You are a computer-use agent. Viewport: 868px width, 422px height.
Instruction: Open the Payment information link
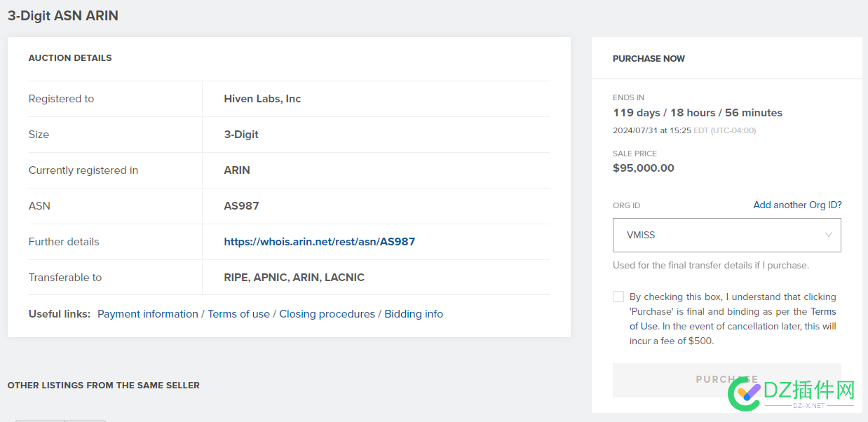tap(147, 313)
